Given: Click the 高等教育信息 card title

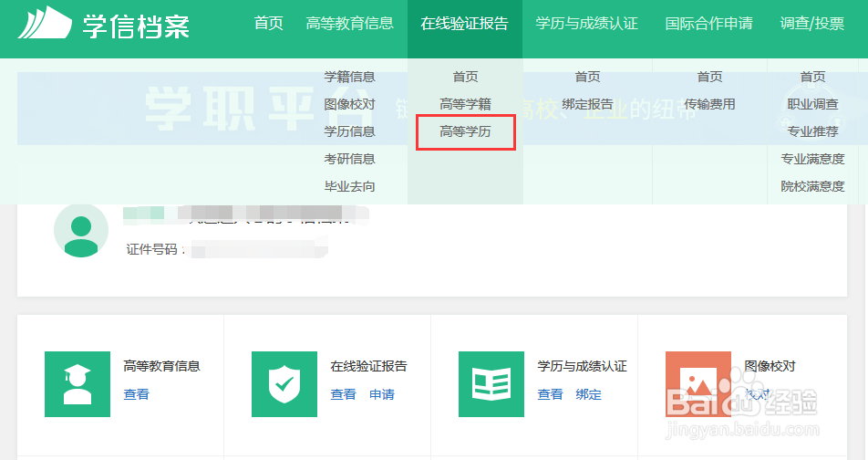Looking at the screenshot, I should click(x=161, y=366).
